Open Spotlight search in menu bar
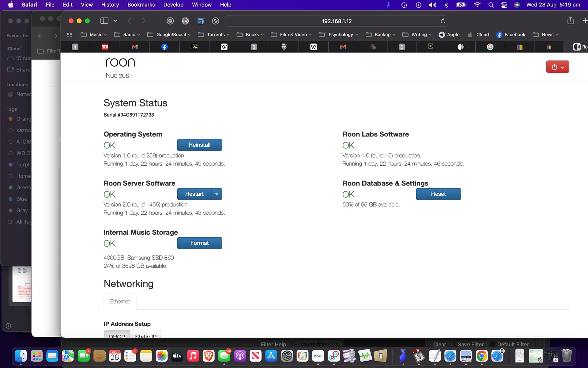This screenshot has width=588, height=368. tap(491, 5)
